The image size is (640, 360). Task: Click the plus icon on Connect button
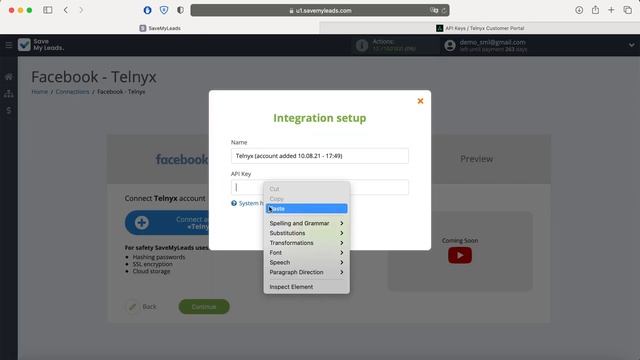(142, 223)
